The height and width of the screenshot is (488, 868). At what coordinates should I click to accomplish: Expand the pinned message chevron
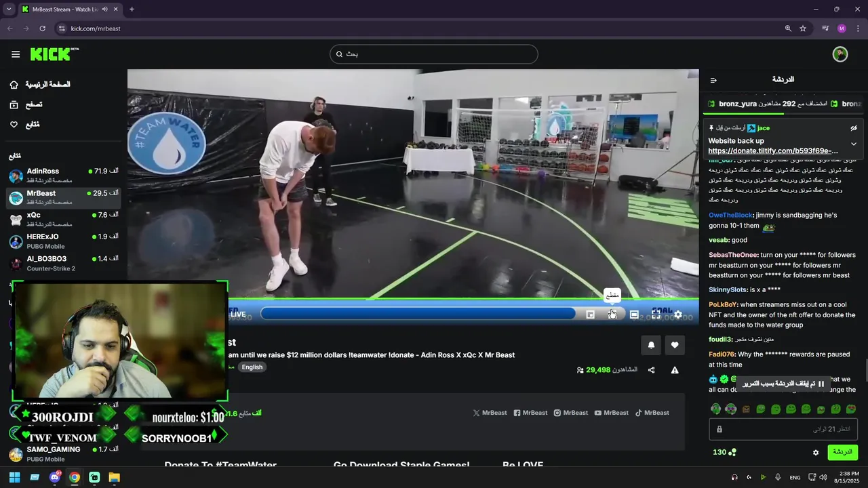(854, 144)
